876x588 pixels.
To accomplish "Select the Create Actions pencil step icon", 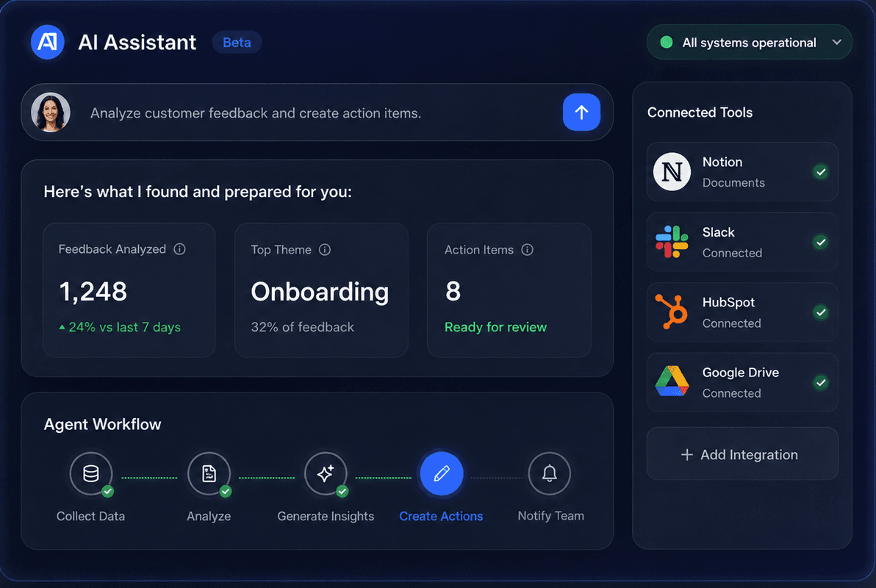I will [442, 473].
